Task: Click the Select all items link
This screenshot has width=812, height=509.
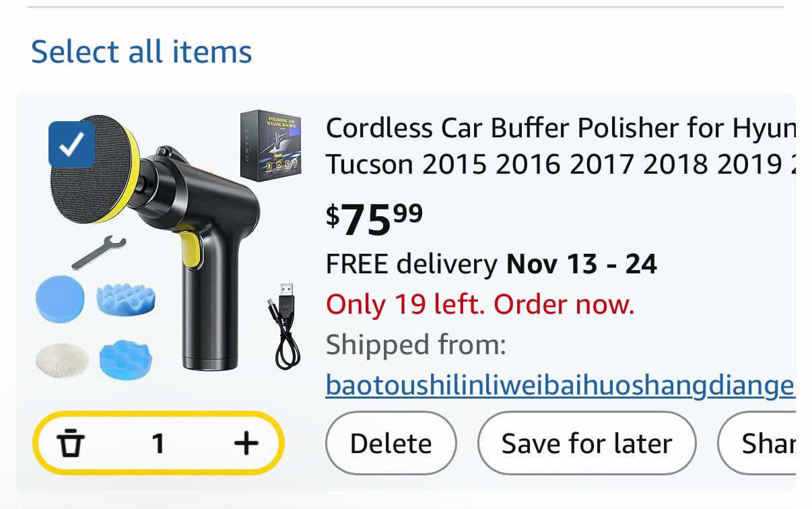Action: (141, 52)
